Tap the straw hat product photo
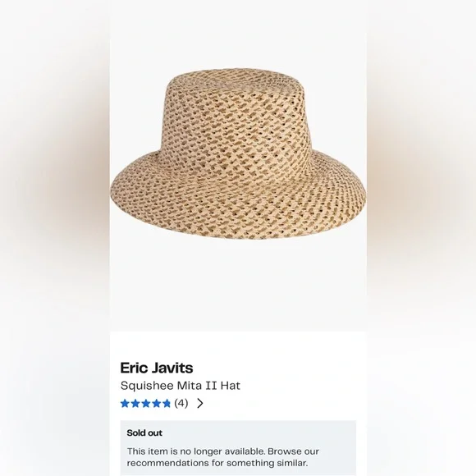This screenshot has width=476, height=476. coord(238,153)
